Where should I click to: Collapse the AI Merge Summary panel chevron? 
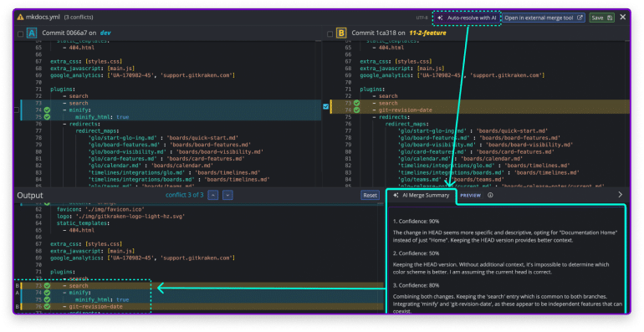click(x=621, y=195)
